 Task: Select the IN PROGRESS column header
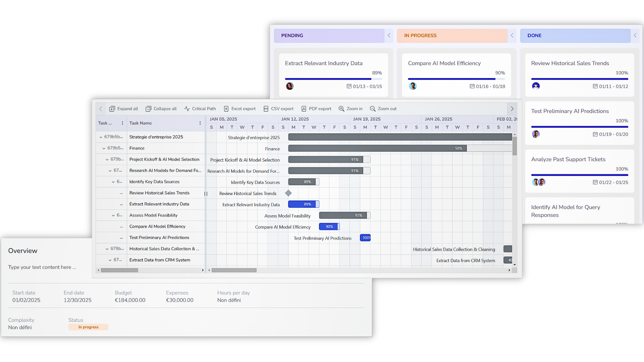tap(451, 36)
